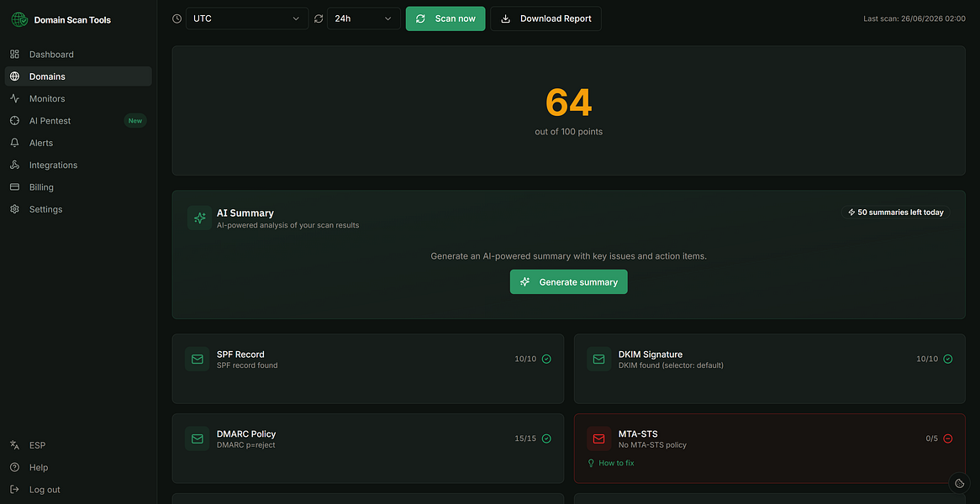Click the score 64
This screenshot has width=980, height=504.
pyautogui.click(x=569, y=102)
